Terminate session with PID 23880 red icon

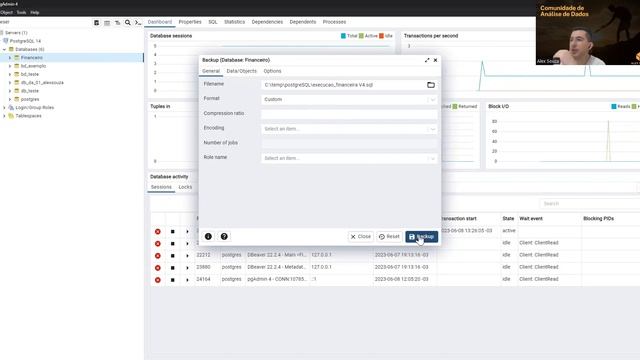pos(158,268)
